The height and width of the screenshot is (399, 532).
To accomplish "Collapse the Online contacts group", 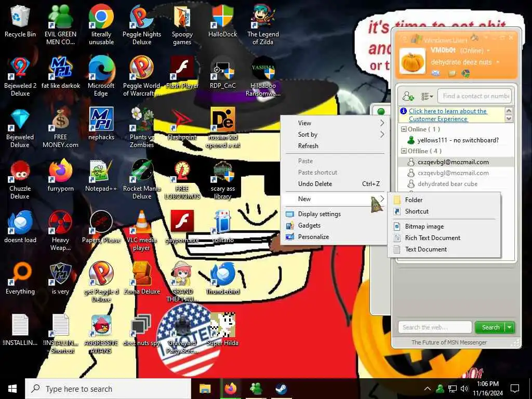I will [x=404, y=129].
